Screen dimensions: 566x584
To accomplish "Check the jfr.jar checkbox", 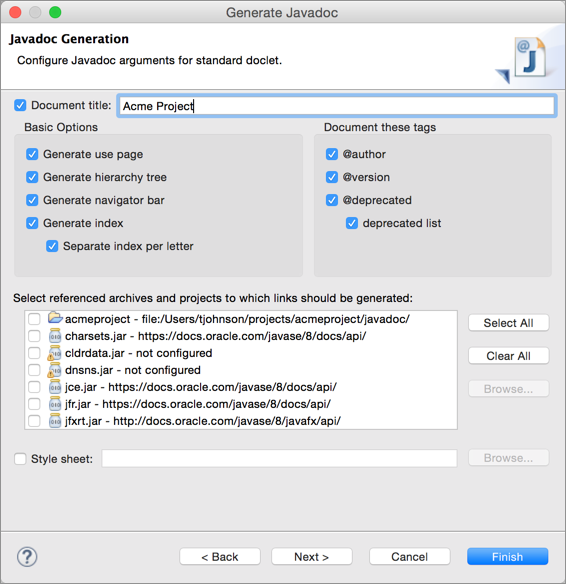I will tap(34, 404).
